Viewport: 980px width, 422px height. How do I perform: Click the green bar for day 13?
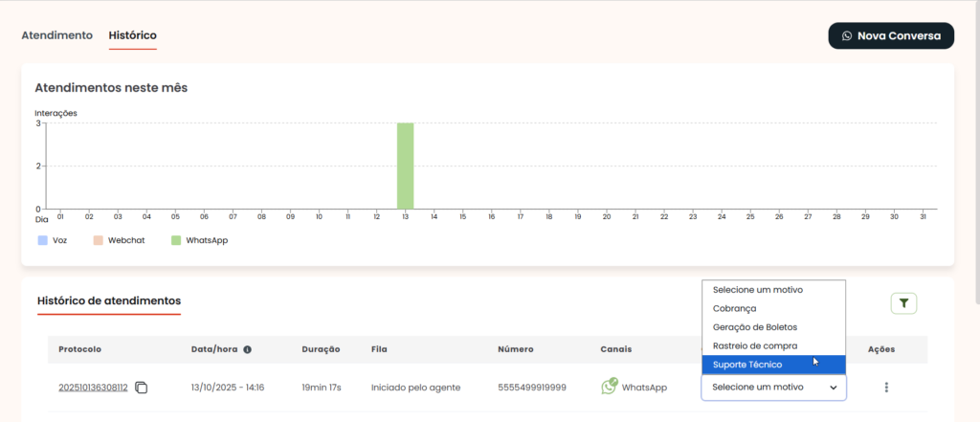pos(405,166)
